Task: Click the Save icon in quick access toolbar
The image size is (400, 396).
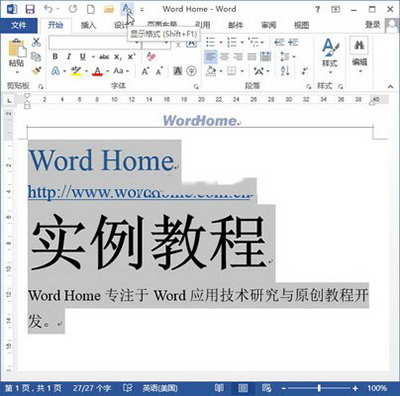Action: click(30, 9)
